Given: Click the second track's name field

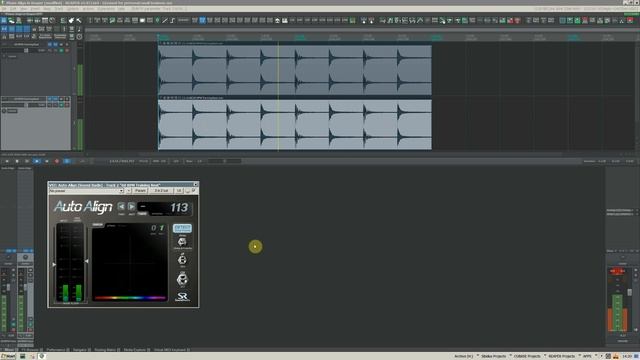Looking at the screenshot, I should [x=26, y=99].
